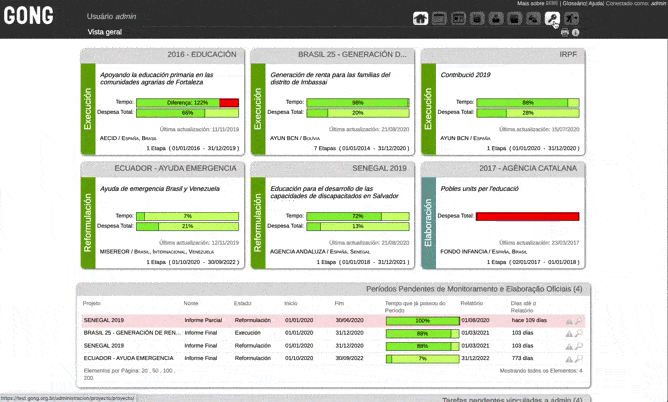
Task: Sort table by Estado column header
Action: [243, 303]
